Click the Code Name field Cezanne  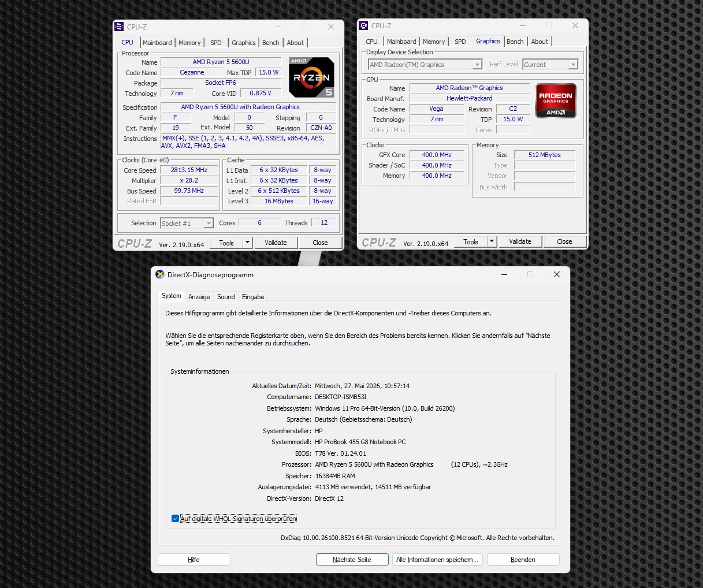[x=192, y=72]
